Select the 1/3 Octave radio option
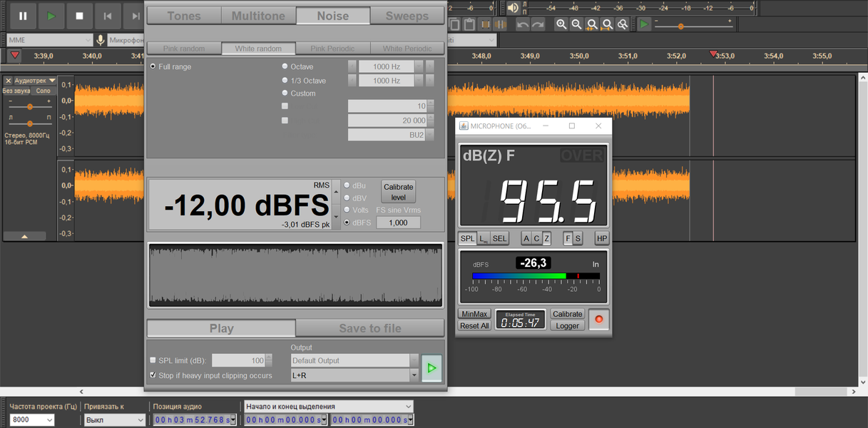Image resolution: width=868 pixels, height=428 pixels. [285, 81]
